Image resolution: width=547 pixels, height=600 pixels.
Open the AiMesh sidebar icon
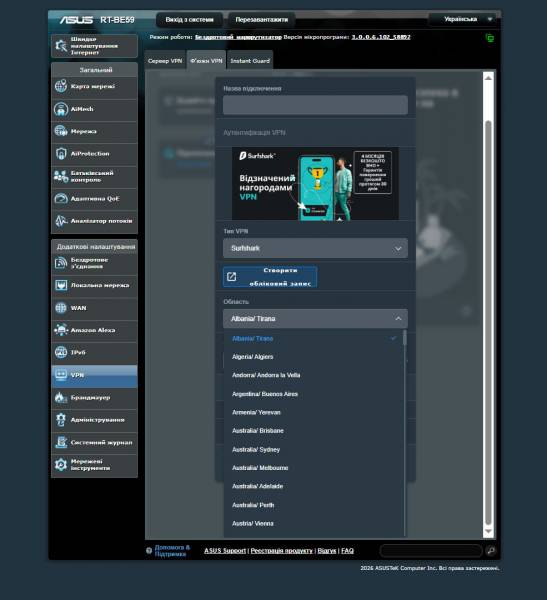(61, 109)
